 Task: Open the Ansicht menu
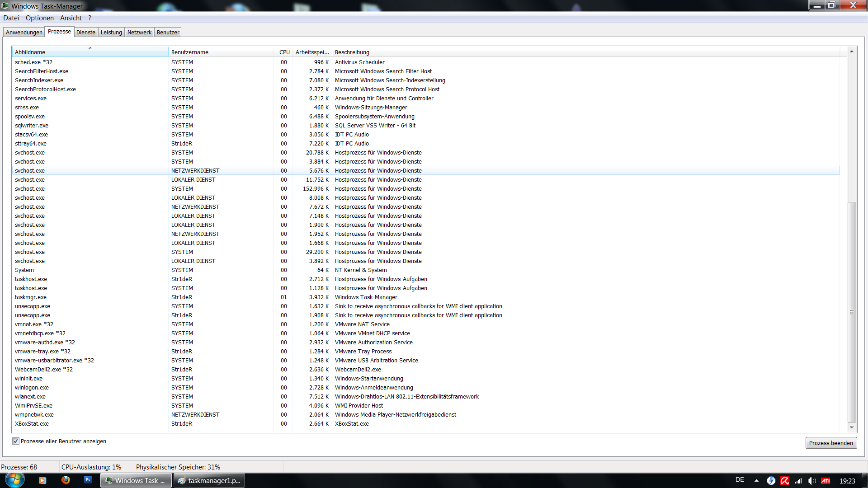click(71, 18)
